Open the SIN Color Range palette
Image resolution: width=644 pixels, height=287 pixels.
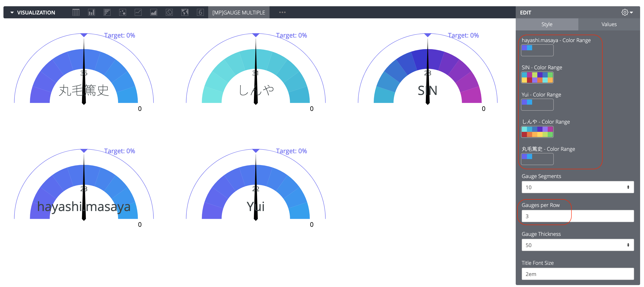pos(537,78)
